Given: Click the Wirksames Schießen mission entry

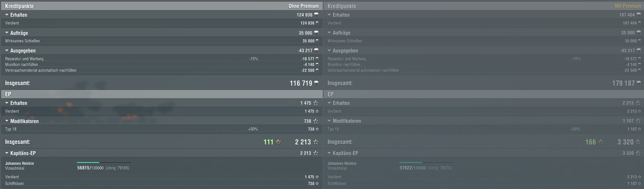Looking at the screenshot, I should [162, 41].
